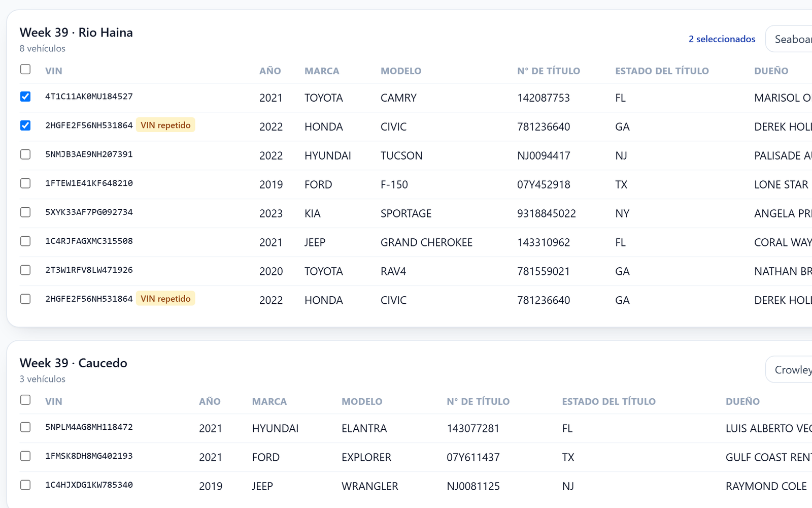Tick the Kia Sportage row checkbox

(25, 212)
